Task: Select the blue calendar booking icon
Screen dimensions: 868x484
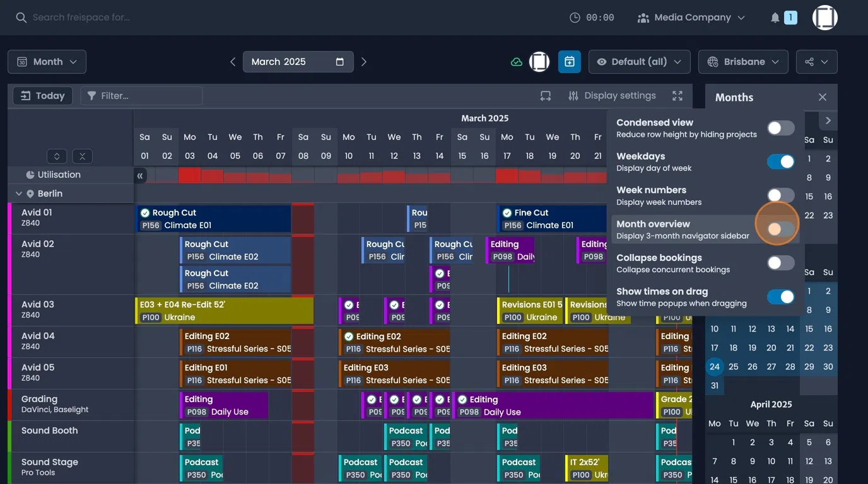Action: coord(569,61)
